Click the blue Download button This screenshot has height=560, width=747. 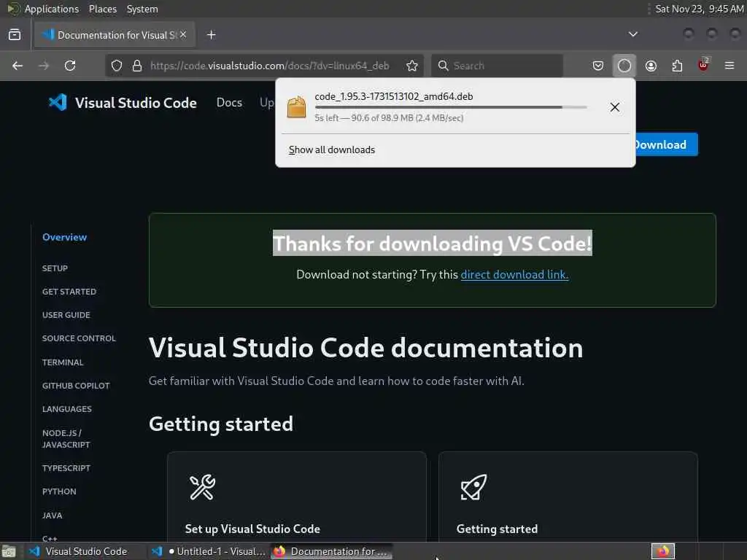tap(667, 144)
